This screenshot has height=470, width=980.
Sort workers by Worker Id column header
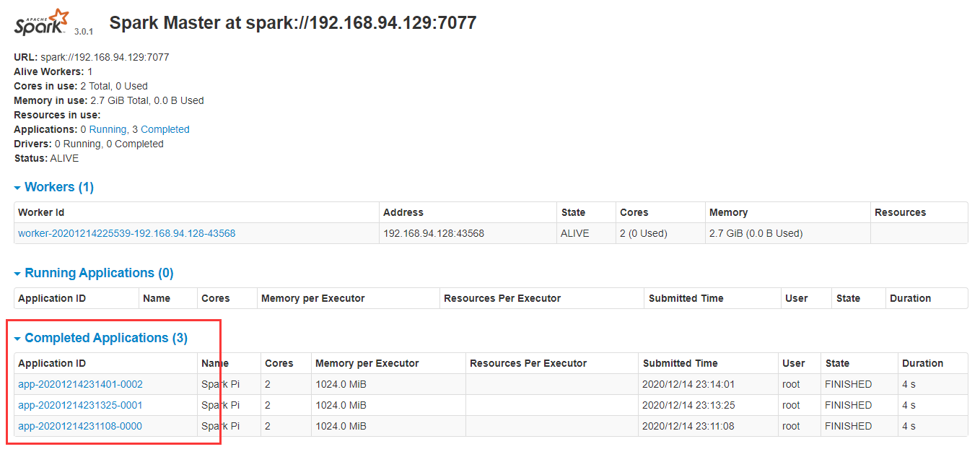[x=41, y=212]
